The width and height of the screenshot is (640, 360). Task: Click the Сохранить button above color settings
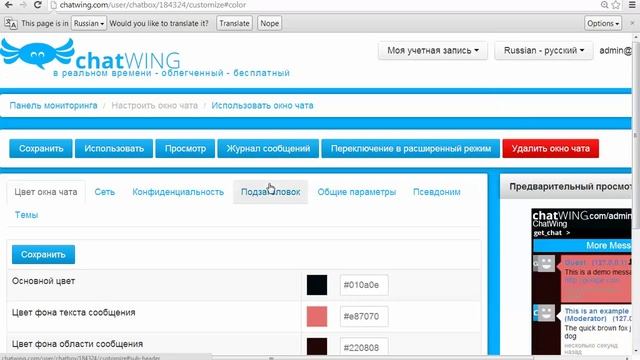click(43, 255)
